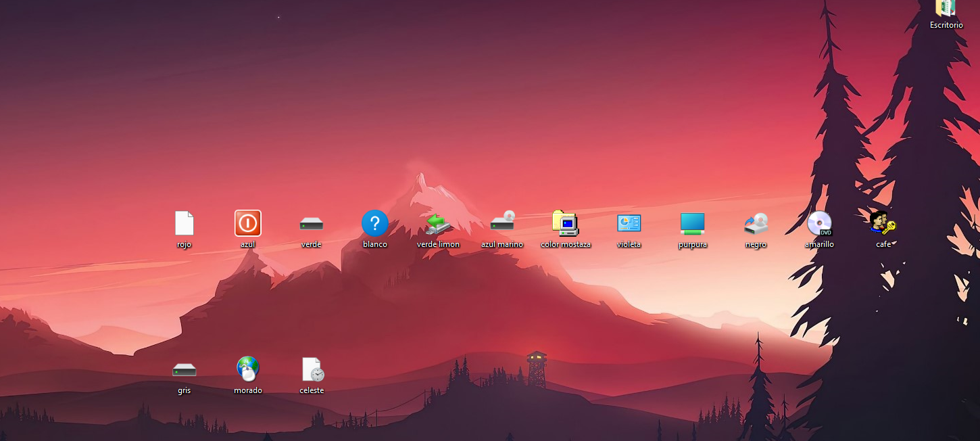Select the DVD disc icon amarillo
This screenshot has width=980, height=441.
point(820,223)
